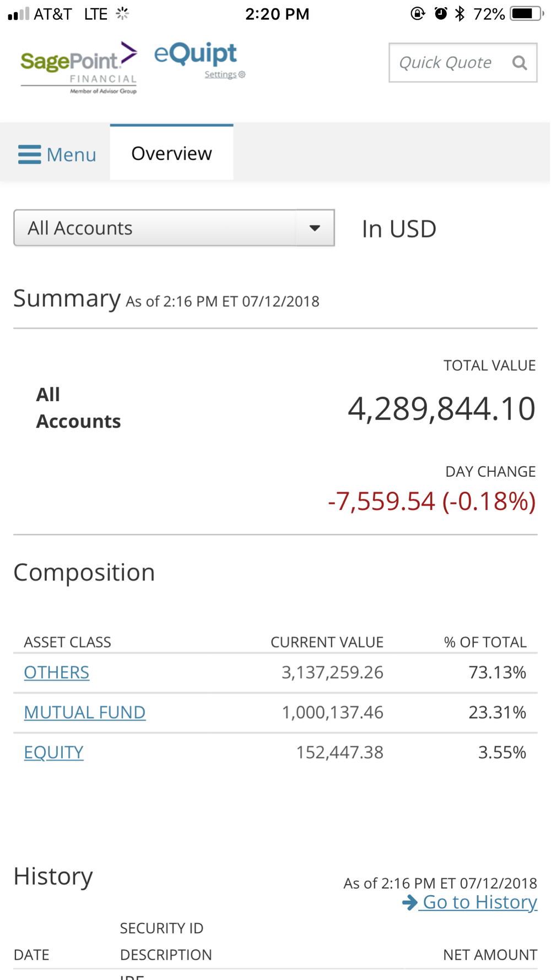This screenshot has height=980, width=551.
Task: Click the Settings link under eQuipt
Action: (x=220, y=74)
